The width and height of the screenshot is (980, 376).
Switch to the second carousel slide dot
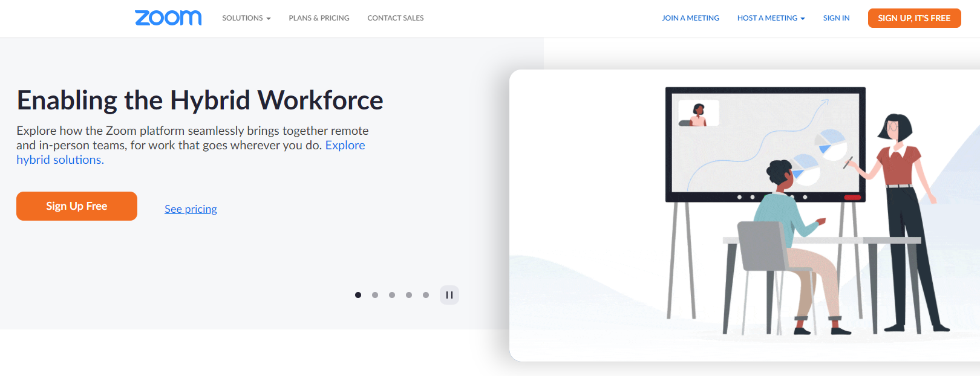coord(375,295)
